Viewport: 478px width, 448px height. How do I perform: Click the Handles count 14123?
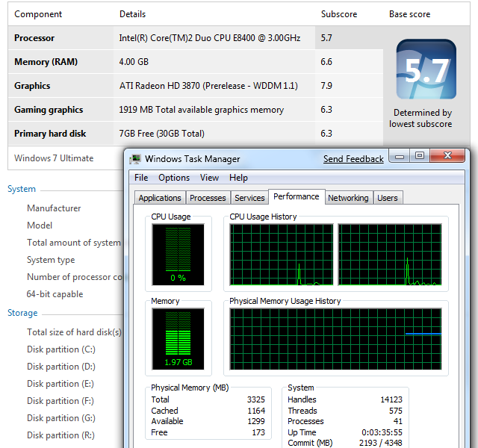391,399
